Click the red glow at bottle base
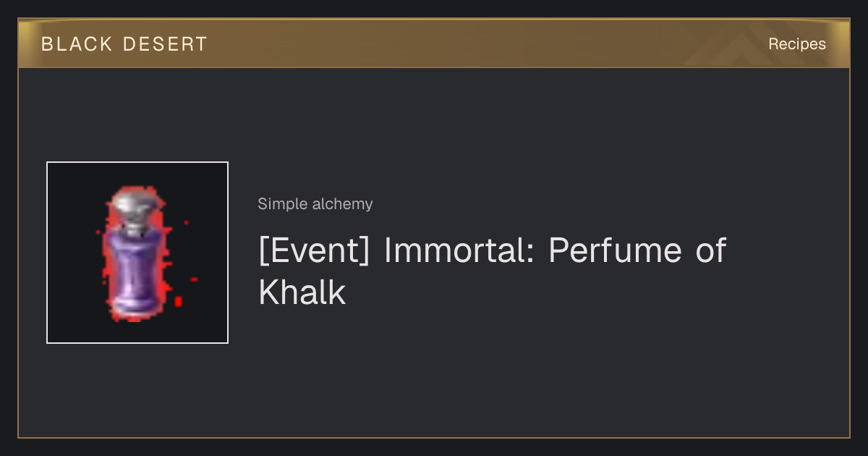The height and width of the screenshot is (456, 868). [x=135, y=316]
